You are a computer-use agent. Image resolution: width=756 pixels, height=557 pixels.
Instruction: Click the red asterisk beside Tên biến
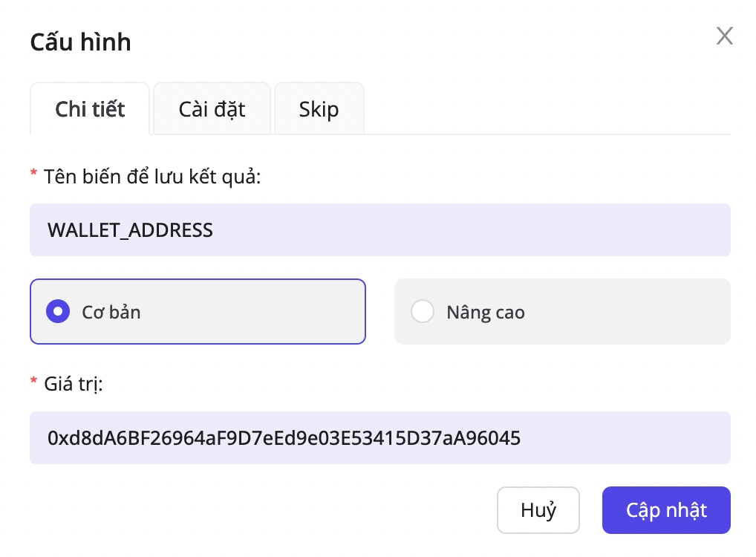click(33, 174)
